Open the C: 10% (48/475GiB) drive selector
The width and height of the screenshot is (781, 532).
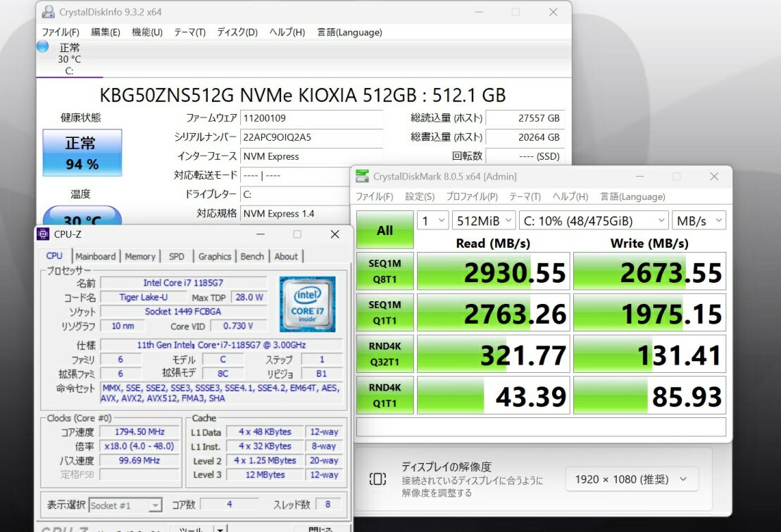point(593,221)
